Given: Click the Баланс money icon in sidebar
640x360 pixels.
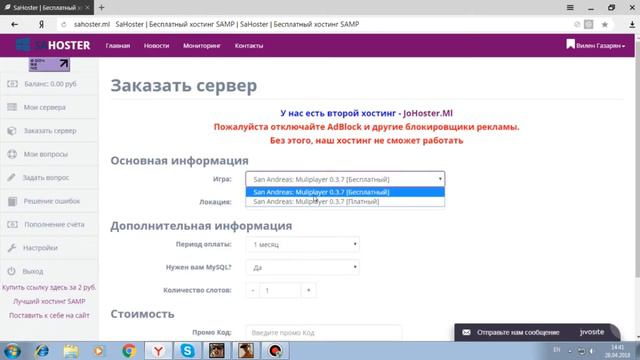Looking at the screenshot, I should click(12, 84).
